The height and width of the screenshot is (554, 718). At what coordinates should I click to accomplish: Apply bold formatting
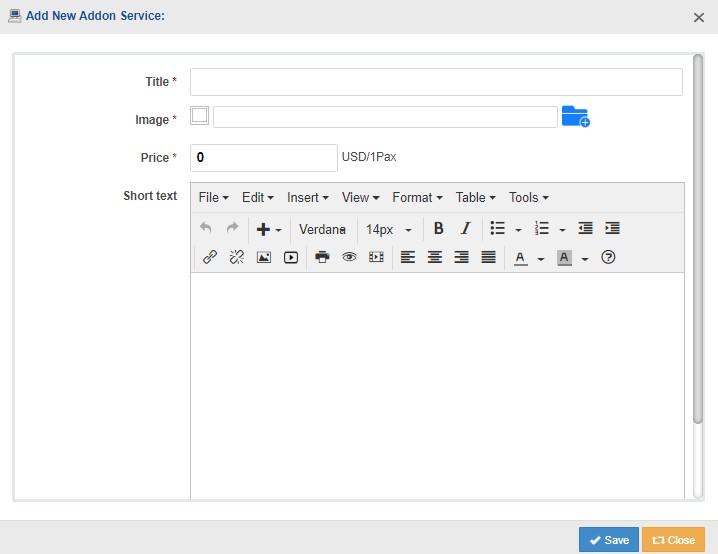pyautogui.click(x=439, y=228)
